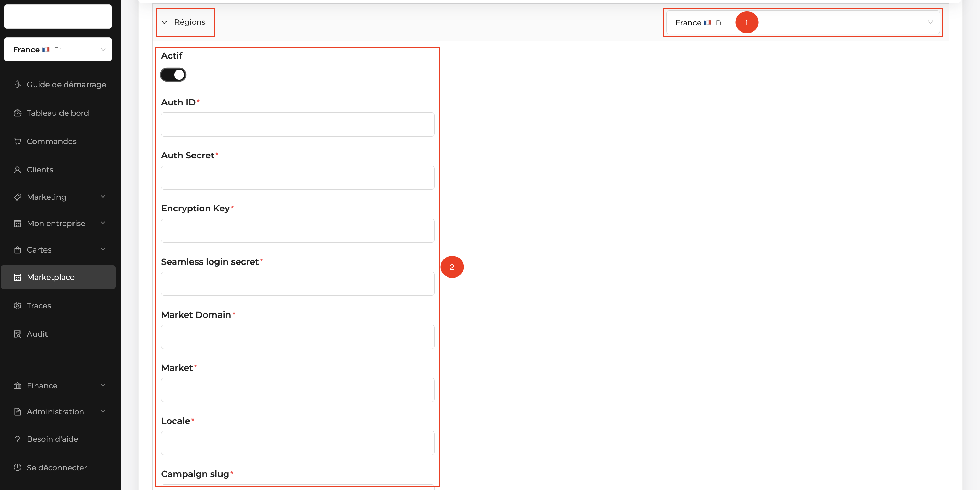Open the France region dropdown in Régions header
Image resolution: width=980 pixels, height=490 pixels.
click(x=803, y=23)
